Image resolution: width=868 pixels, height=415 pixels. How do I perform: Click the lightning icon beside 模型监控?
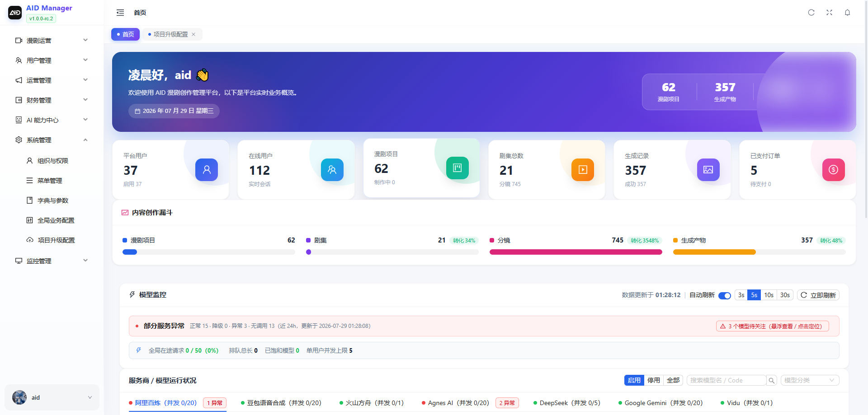[132, 294]
